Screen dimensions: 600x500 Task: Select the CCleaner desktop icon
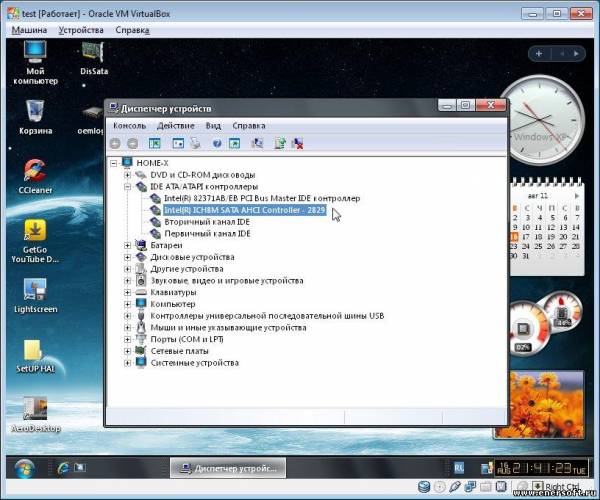click(x=35, y=176)
